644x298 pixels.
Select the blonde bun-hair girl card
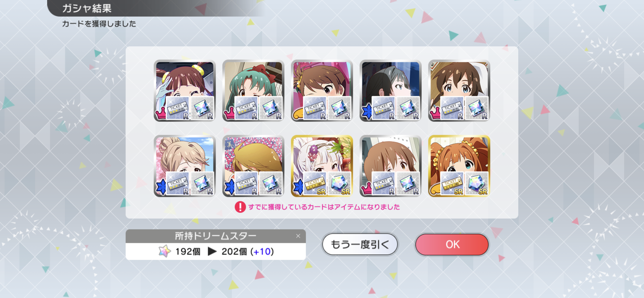click(185, 166)
